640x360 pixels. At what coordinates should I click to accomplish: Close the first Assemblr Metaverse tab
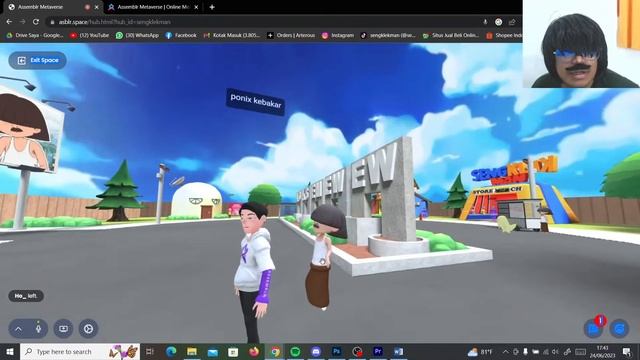pos(97,7)
